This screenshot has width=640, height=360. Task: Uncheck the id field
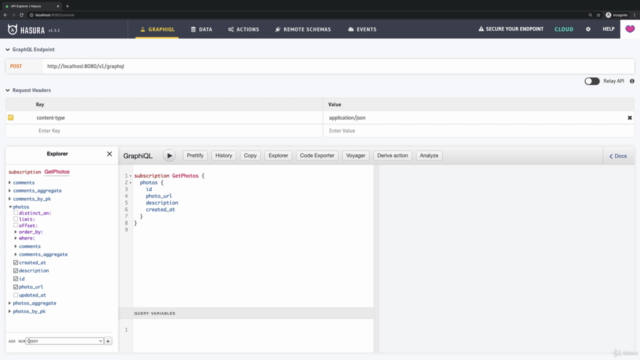pos(16,279)
